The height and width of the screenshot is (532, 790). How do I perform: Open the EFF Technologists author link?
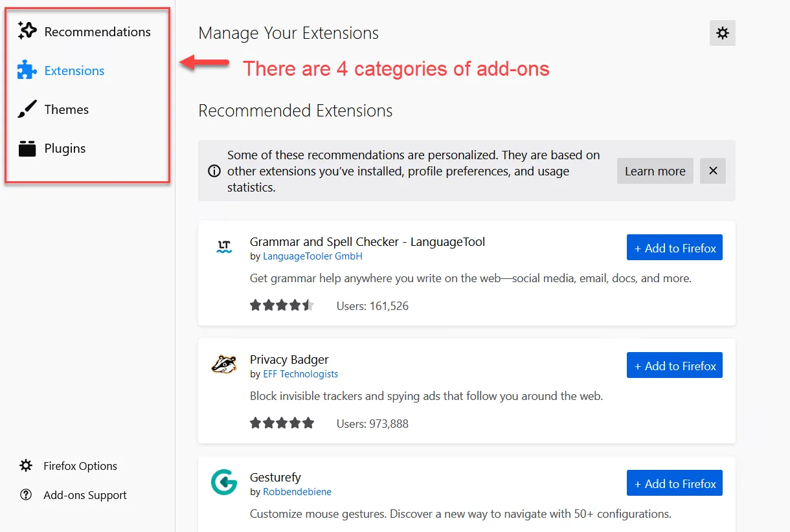tap(300, 374)
